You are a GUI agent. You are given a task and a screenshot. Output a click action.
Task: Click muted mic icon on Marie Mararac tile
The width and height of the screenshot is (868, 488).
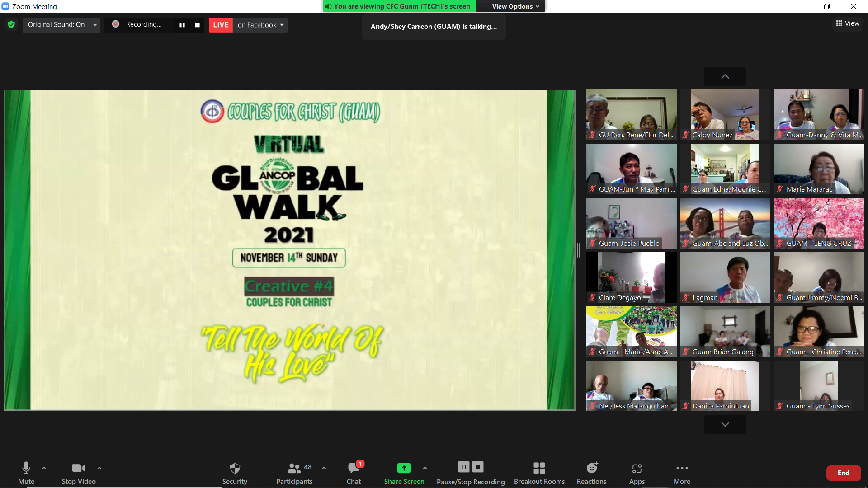[780, 189]
